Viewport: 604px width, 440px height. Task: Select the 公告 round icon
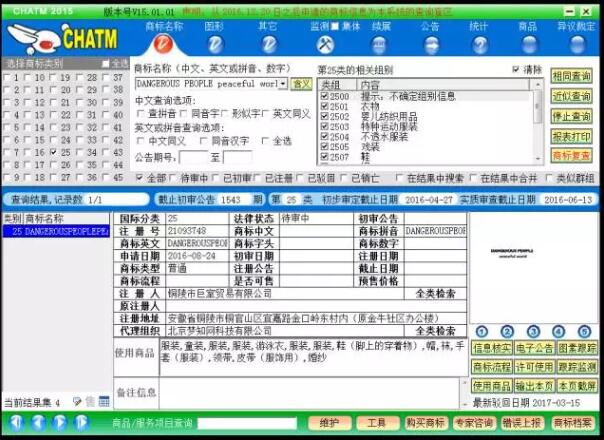(430, 45)
